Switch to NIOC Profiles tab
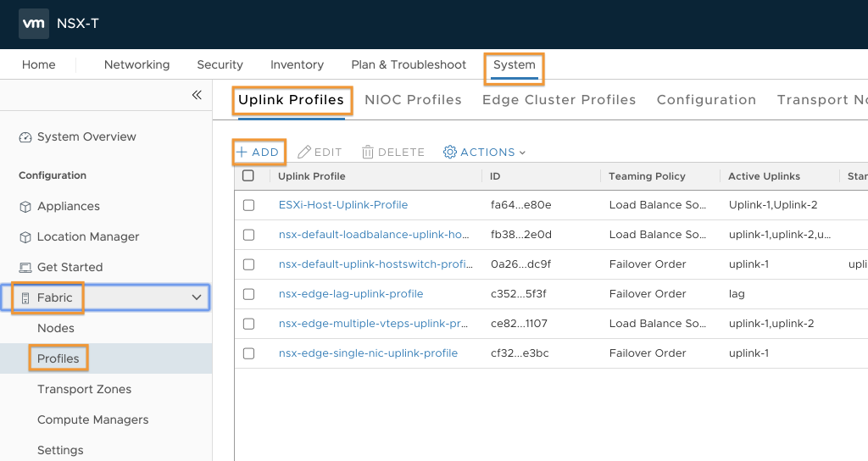The height and width of the screenshot is (461, 868). [413, 100]
